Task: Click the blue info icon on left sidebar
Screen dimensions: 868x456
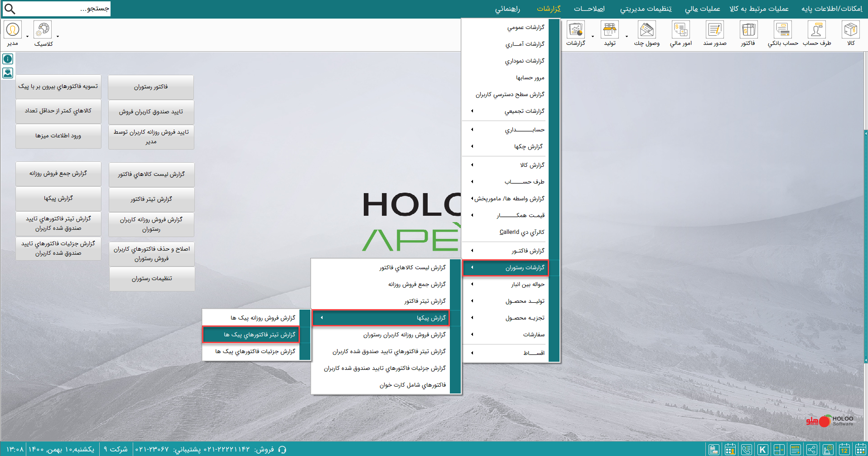Action: [8, 59]
